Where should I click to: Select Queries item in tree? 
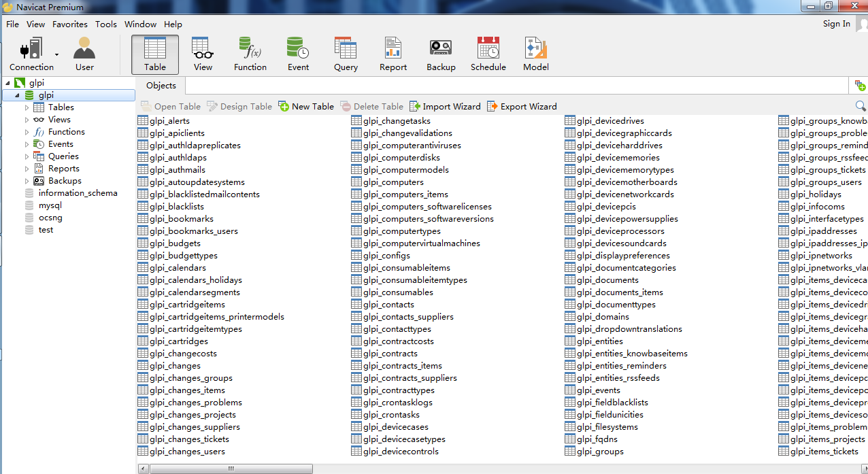pyautogui.click(x=63, y=156)
